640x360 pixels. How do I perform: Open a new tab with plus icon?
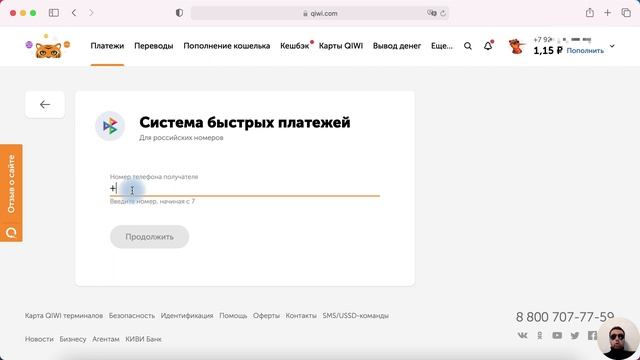pyautogui.click(x=608, y=13)
